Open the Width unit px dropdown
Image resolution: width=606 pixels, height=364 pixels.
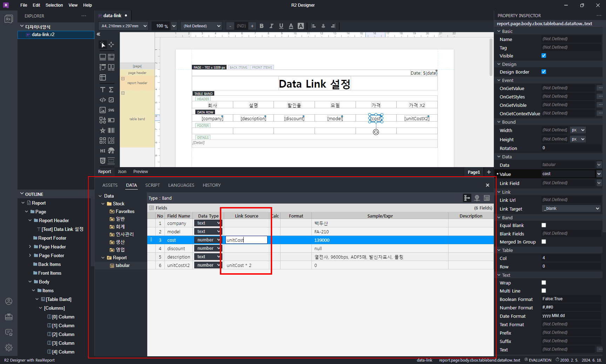578,130
